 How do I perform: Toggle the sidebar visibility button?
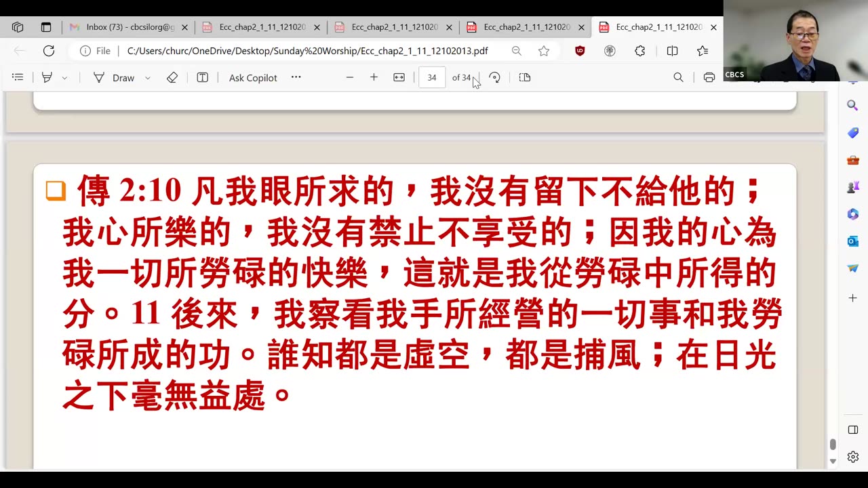coord(853,430)
